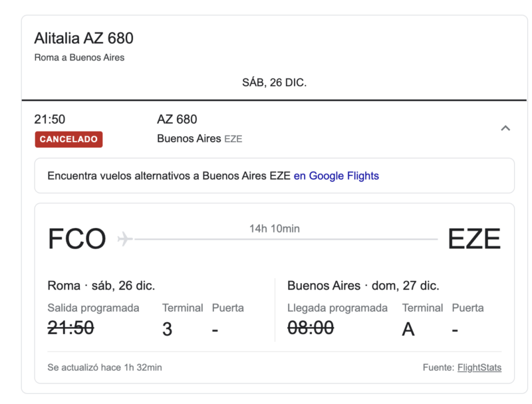Click the airplane icon next to FCO
Image resolution: width=532 pixels, height=404 pixels.
click(125, 239)
